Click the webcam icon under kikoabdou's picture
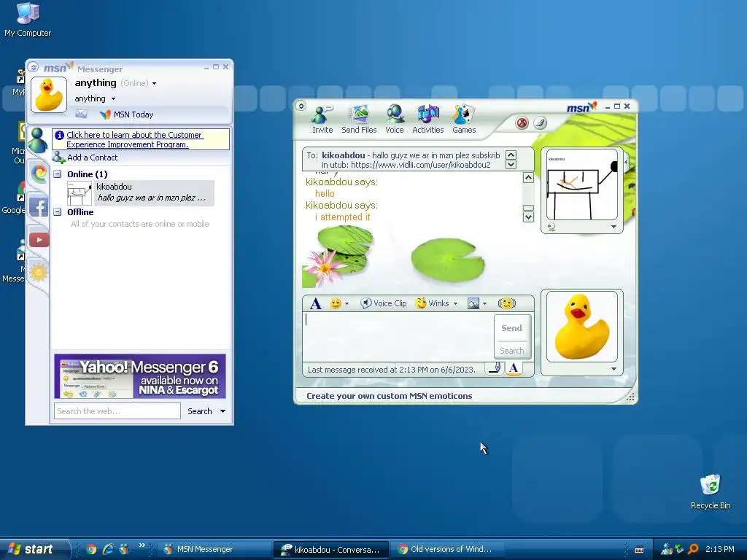This screenshot has height=560, width=747. pos(551,227)
